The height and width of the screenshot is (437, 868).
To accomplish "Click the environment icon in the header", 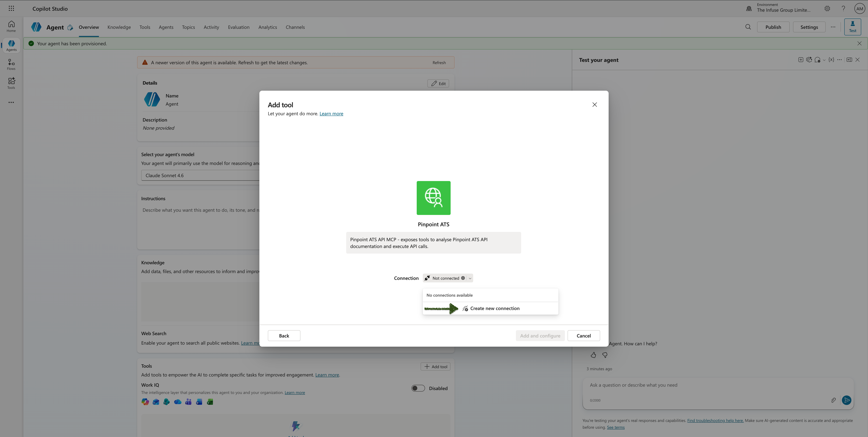I will coord(749,9).
